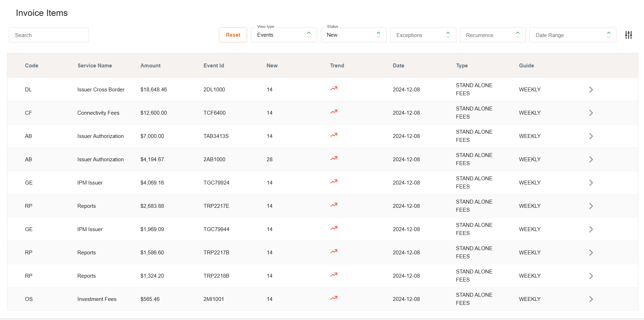Open details chevron for event TRP2217E

(x=591, y=206)
